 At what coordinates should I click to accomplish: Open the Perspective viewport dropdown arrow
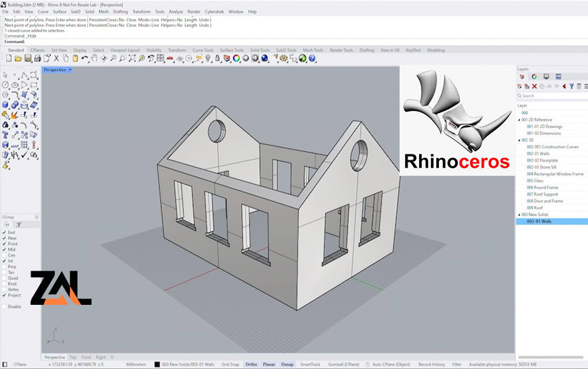(70, 70)
